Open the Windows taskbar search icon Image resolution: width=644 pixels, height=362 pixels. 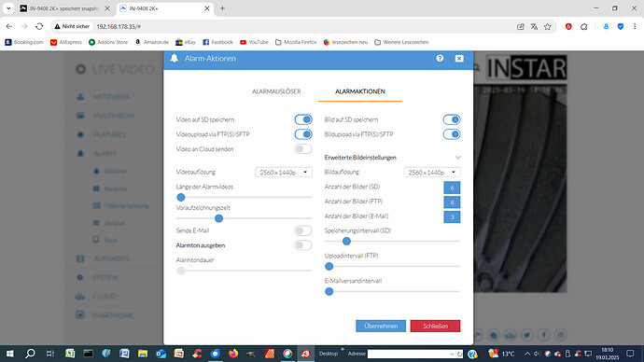coord(30,354)
